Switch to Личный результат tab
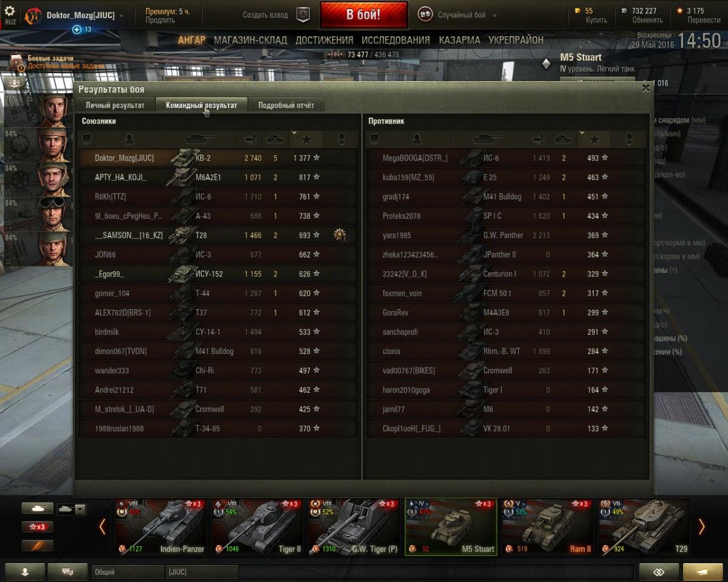Screen dimensions: 728x582 (x=115, y=105)
